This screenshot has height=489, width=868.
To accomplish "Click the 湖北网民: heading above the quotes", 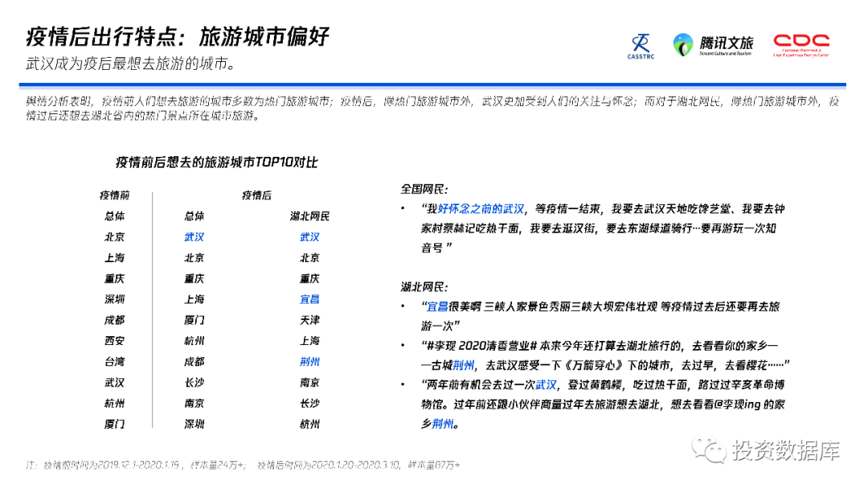I will point(424,287).
